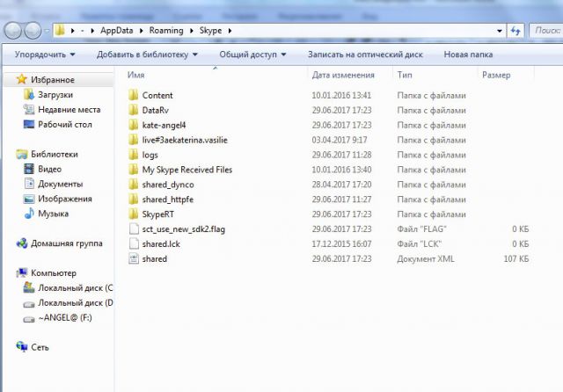The width and height of the screenshot is (563, 392).
Task: Click the 107 КБ size value
Action: [x=516, y=259]
